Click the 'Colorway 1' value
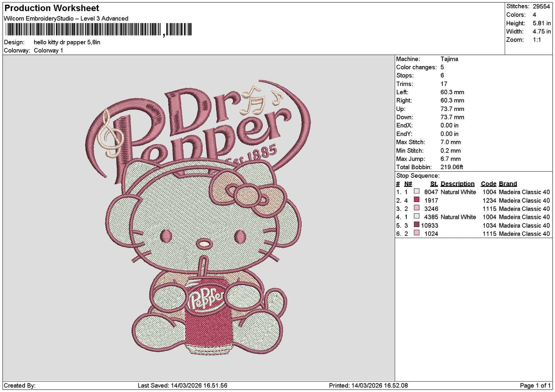Image resolution: width=555 pixels, height=392 pixels. click(48, 51)
